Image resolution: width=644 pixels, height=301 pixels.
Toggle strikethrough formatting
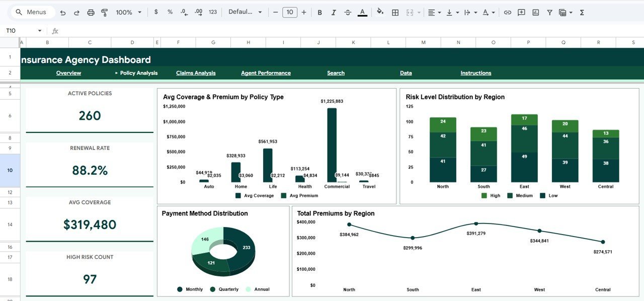tap(348, 12)
